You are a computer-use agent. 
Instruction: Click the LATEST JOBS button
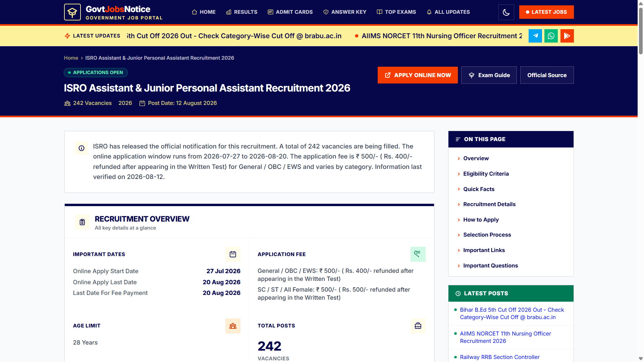(546, 12)
